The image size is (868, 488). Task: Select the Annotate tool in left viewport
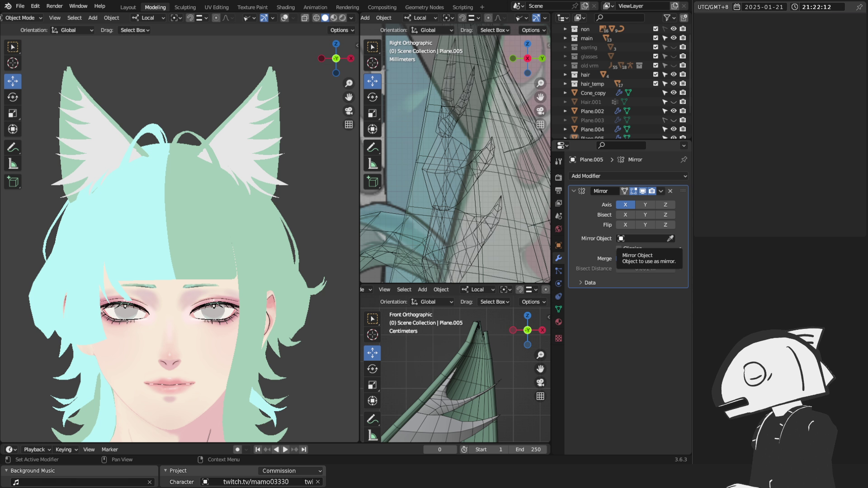click(x=13, y=148)
